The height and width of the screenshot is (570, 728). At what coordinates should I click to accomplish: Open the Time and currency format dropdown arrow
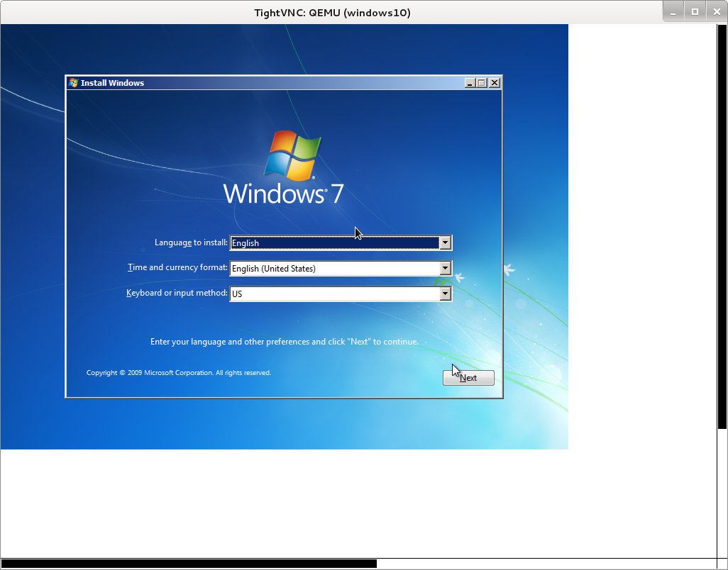[x=445, y=269]
